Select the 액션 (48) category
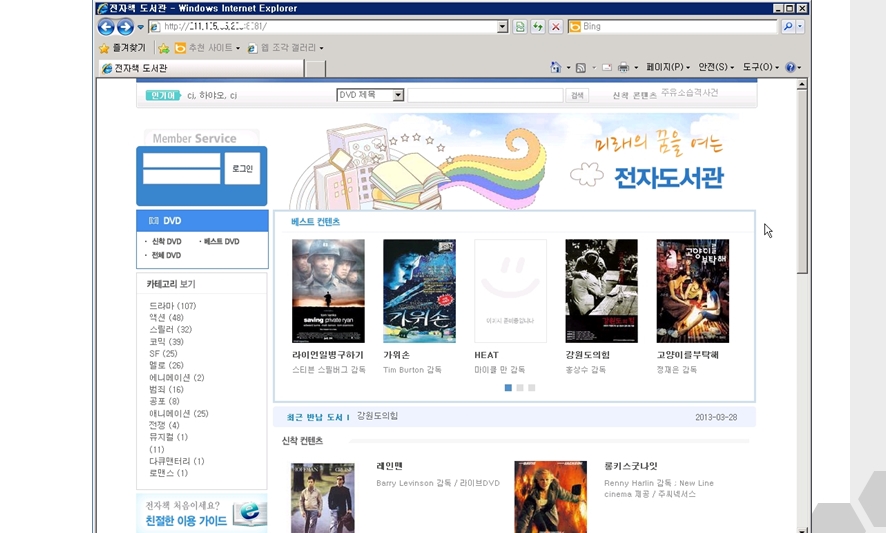 [166, 318]
